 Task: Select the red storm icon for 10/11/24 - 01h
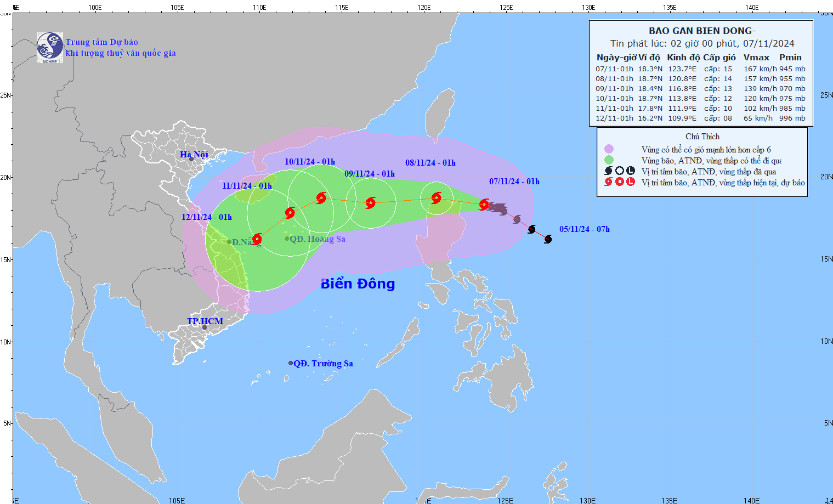click(x=321, y=197)
